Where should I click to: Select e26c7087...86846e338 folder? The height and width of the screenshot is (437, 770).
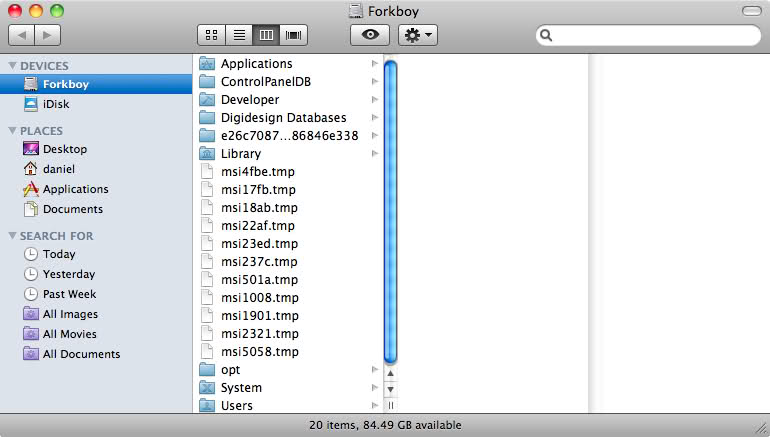click(x=289, y=136)
